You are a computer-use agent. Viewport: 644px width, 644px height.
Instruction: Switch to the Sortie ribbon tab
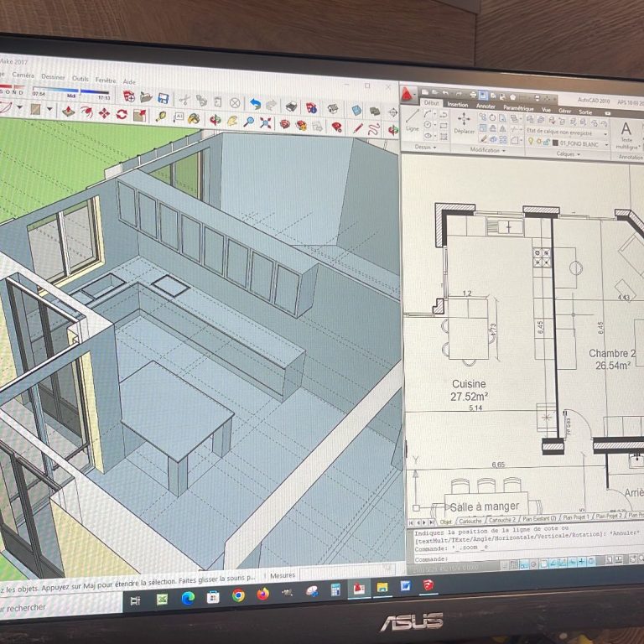click(585, 112)
